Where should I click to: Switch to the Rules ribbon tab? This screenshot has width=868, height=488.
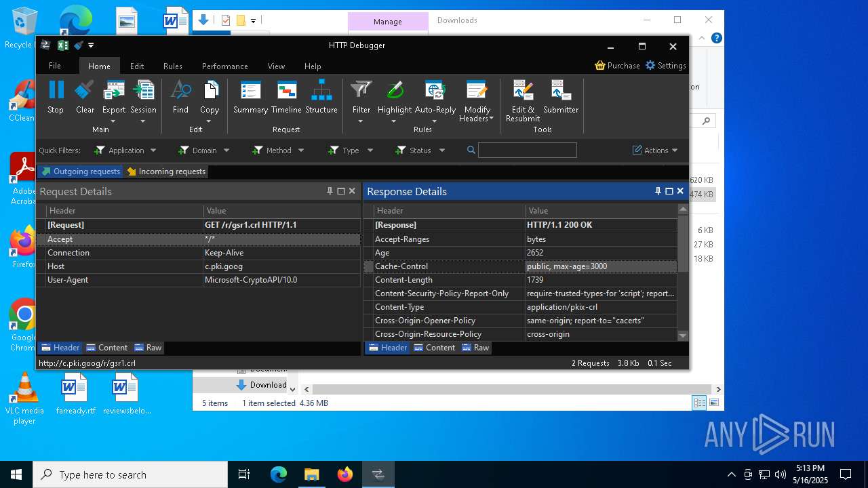pos(173,66)
